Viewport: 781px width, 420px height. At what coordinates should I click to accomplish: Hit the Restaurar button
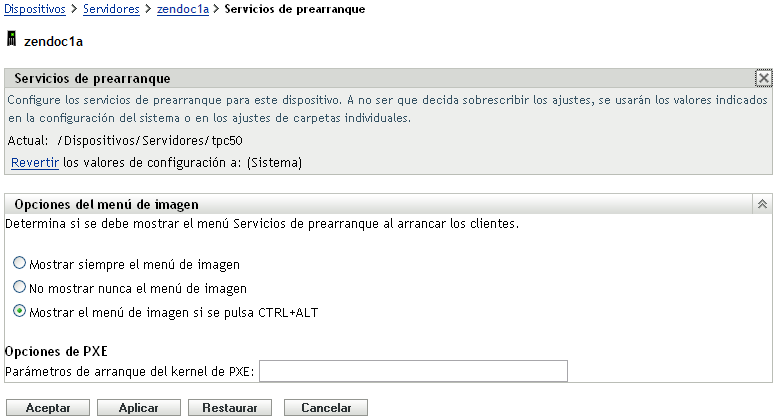click(x=229, y=408)
